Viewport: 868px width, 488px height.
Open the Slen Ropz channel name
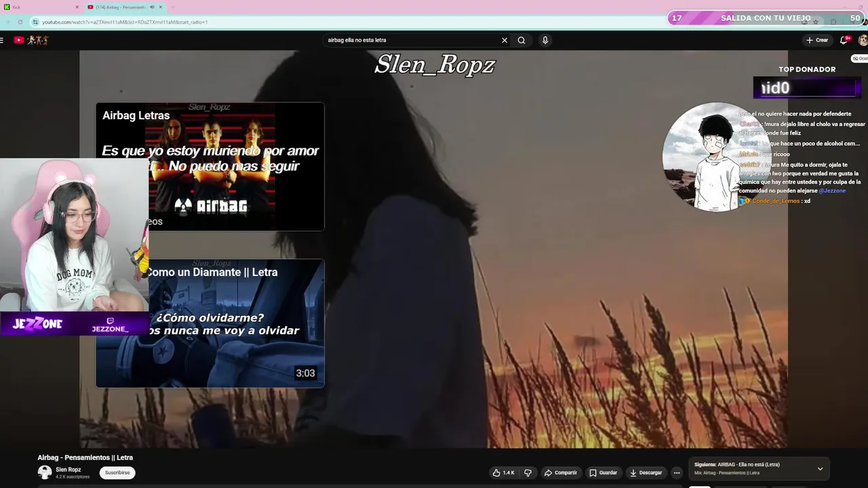click(x=68, y=470)
